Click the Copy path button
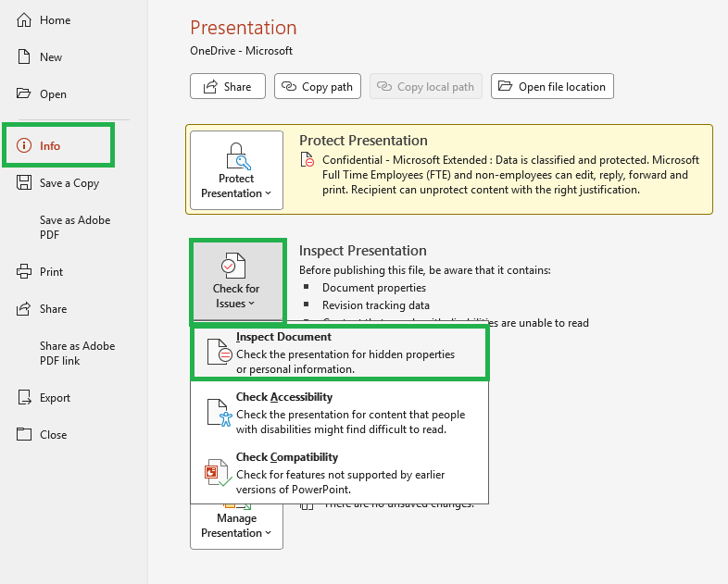Screen dimensions: 728x584 point(318,86)
